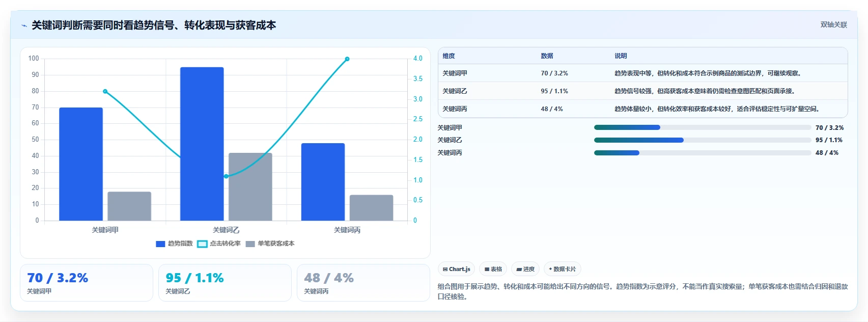The image size is (868, 322).
Task: Toggle 单笔获客成本 legend item
Action: point(270,244)
